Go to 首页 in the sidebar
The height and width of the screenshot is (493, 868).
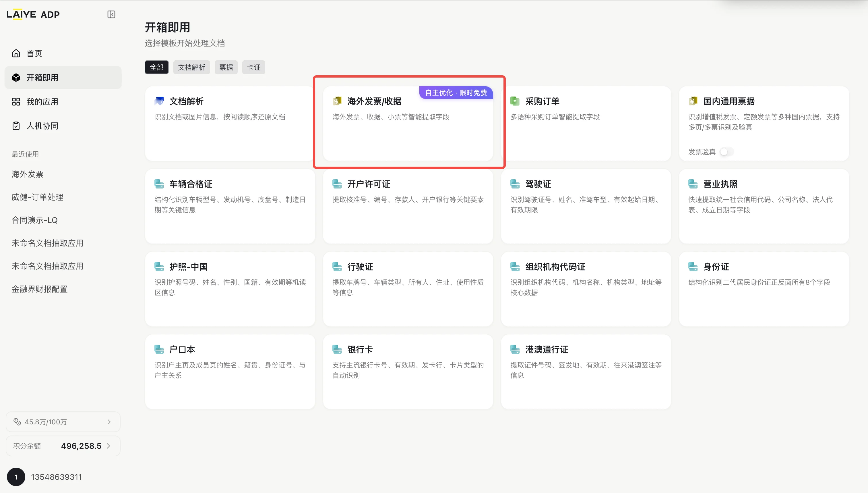click(63, 53)
